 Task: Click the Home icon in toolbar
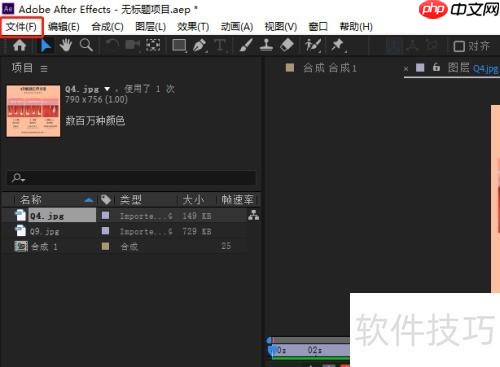click(19, 45)
